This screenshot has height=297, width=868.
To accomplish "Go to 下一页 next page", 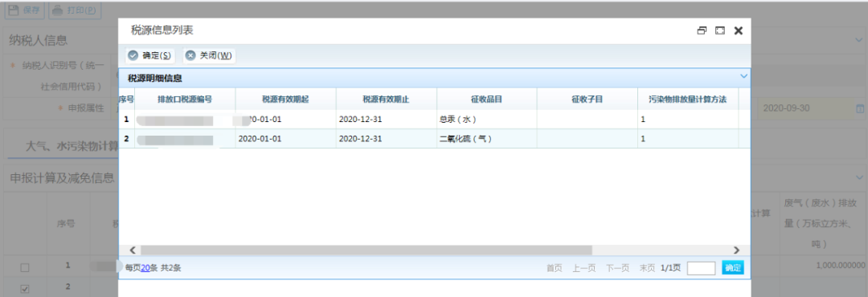I will tap(617, 267).
